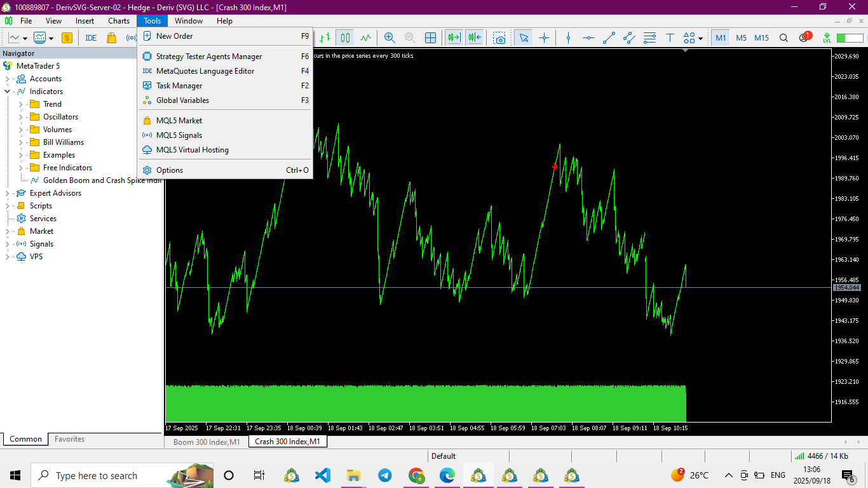Image resolution: width=868 pixels, height=488 pixels.
Task: Select the text label tool
Action: [x=670, y=38]
